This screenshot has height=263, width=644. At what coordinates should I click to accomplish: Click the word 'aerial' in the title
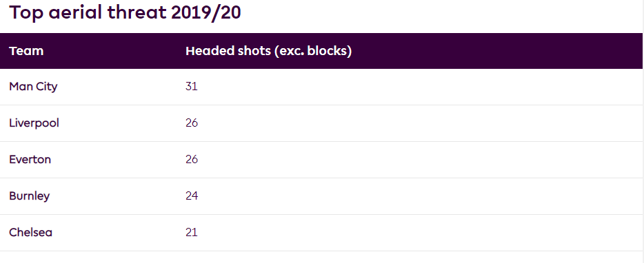click(x=74, y=13)
